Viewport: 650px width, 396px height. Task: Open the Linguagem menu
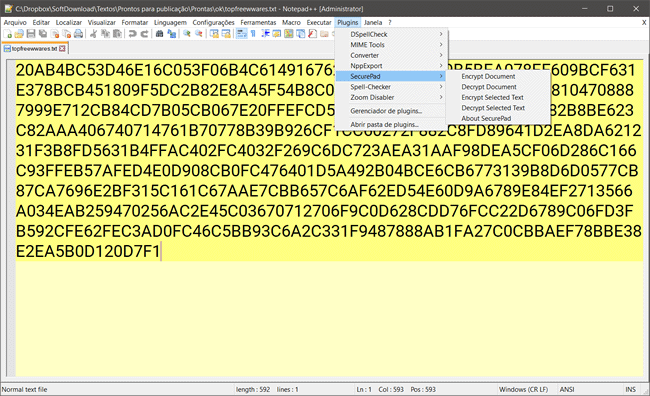(170, 22)
